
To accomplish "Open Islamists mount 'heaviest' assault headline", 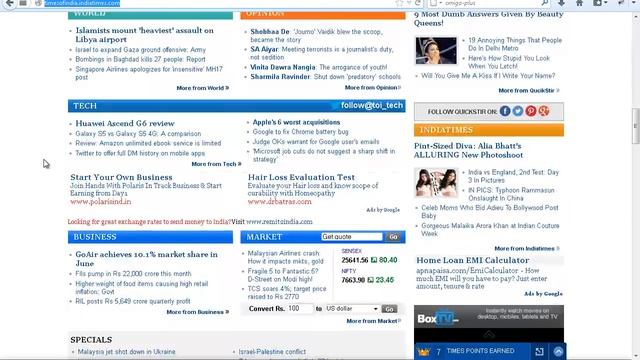I will [144, 35].
